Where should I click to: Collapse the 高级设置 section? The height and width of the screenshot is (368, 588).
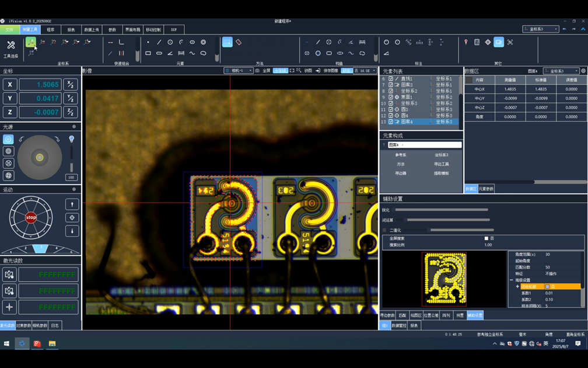coord(512,280)
